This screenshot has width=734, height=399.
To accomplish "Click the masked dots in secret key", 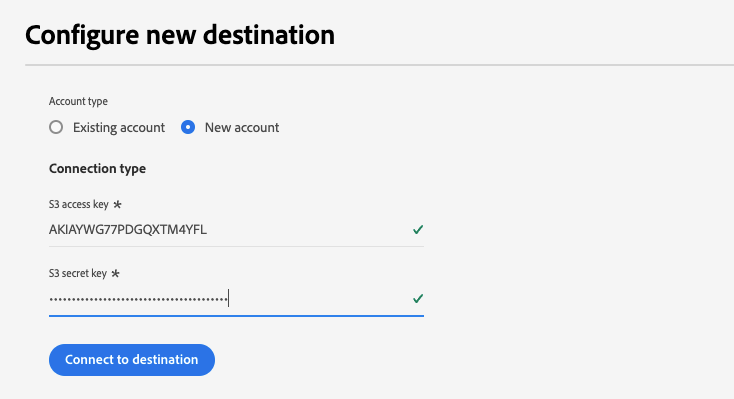I will click(138, 299).
